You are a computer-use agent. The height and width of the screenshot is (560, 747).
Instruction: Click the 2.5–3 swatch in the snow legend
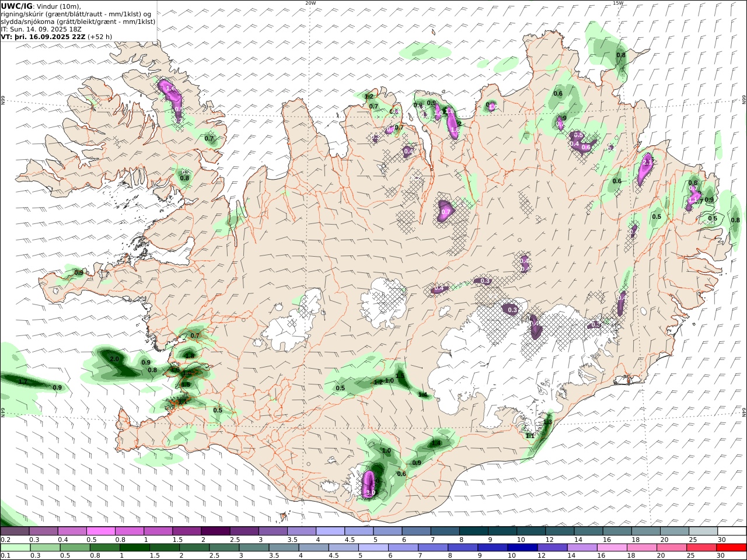(244, 531)
